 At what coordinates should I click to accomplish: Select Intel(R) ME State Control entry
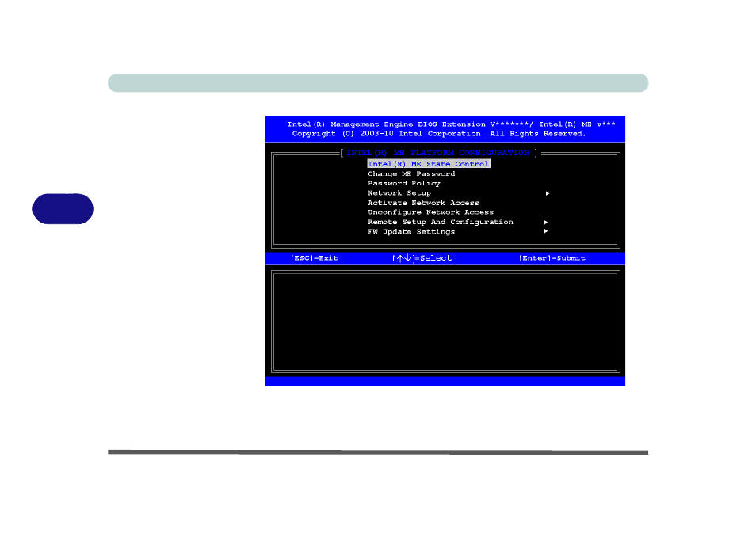pos(429,164)
